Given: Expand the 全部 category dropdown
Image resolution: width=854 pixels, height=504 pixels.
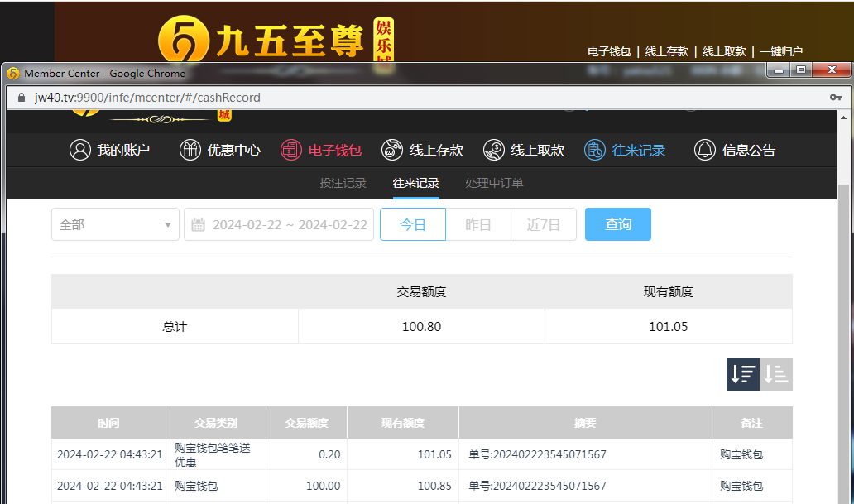Looking at the screenshot, I should pos(115,224).
